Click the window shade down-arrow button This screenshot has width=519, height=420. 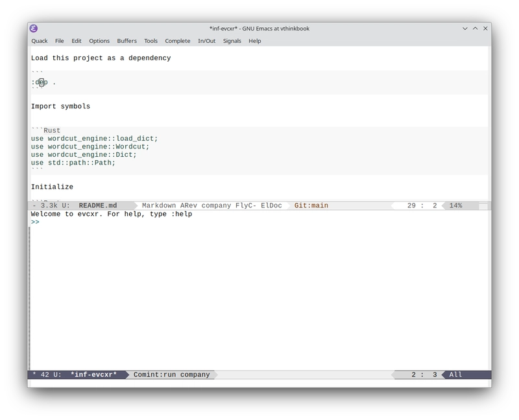tap(465, 29)
